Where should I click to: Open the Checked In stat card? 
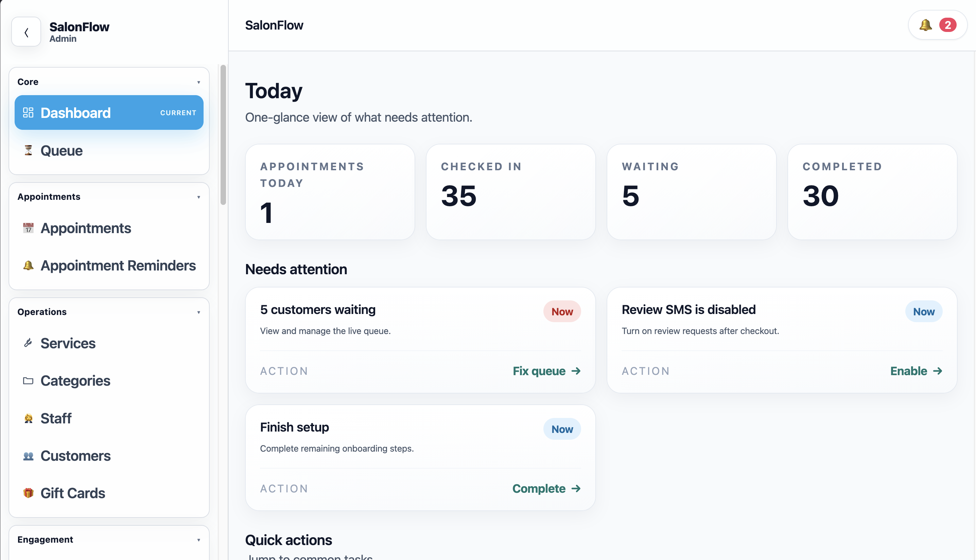tap(511, 192)
